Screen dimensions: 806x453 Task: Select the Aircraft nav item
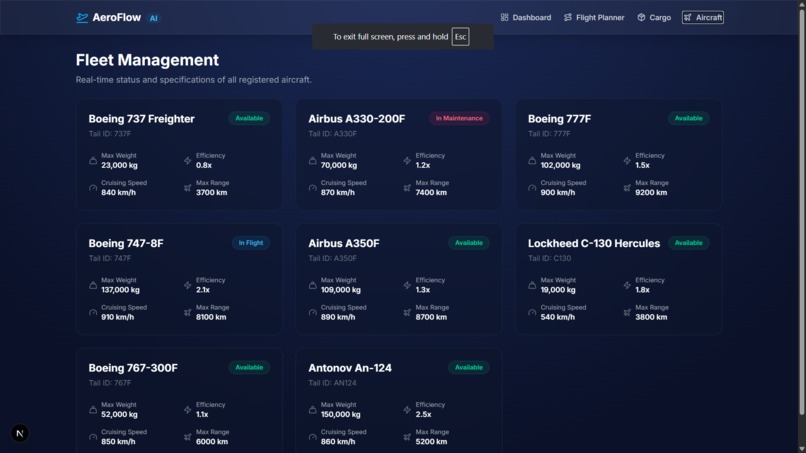click(703, 17)
